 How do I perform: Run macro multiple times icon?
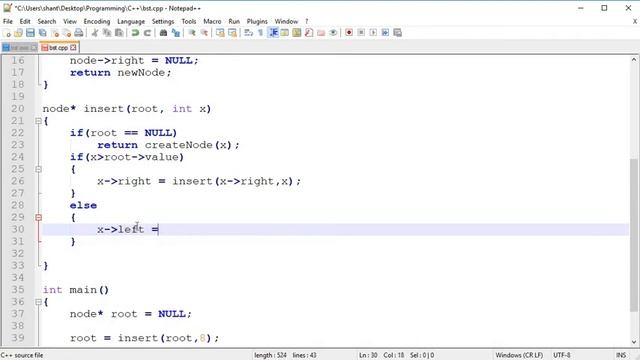[385, 33]
